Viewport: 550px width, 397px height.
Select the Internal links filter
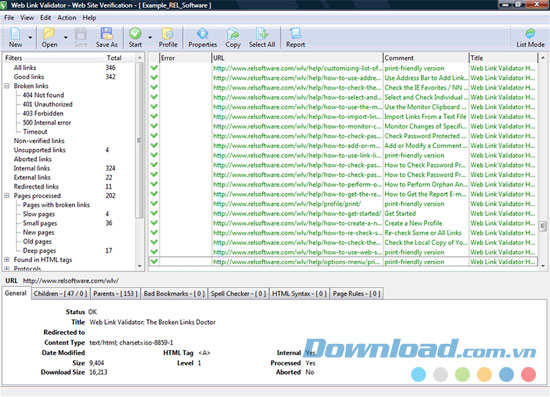click(x=32, y=168)
